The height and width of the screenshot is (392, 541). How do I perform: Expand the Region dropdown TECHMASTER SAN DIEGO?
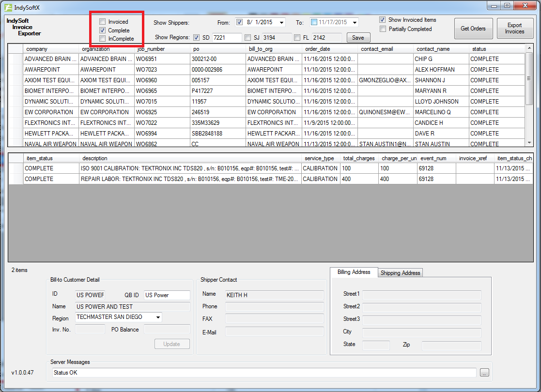(x=157, y=317)
